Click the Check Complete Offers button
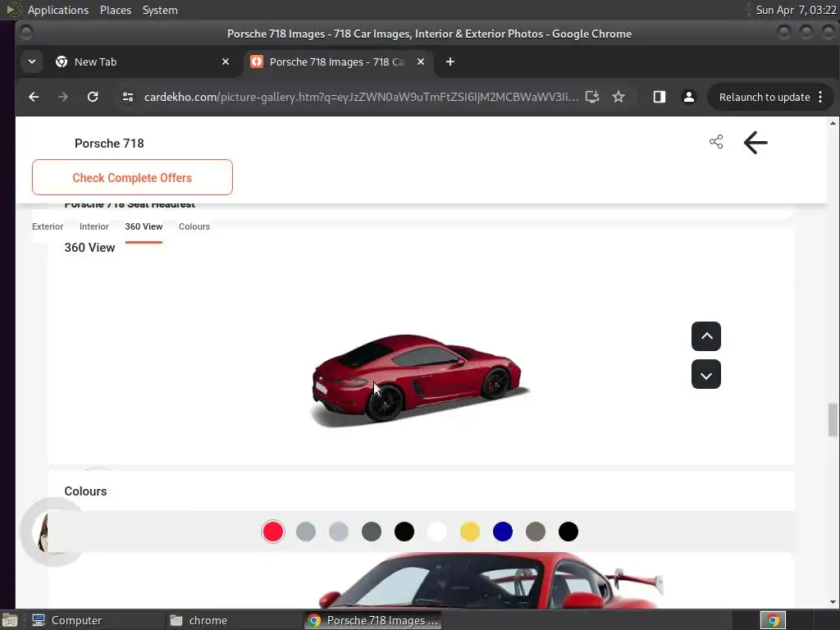This screenshot has width=840, height=630. click(x=132, y=177)
